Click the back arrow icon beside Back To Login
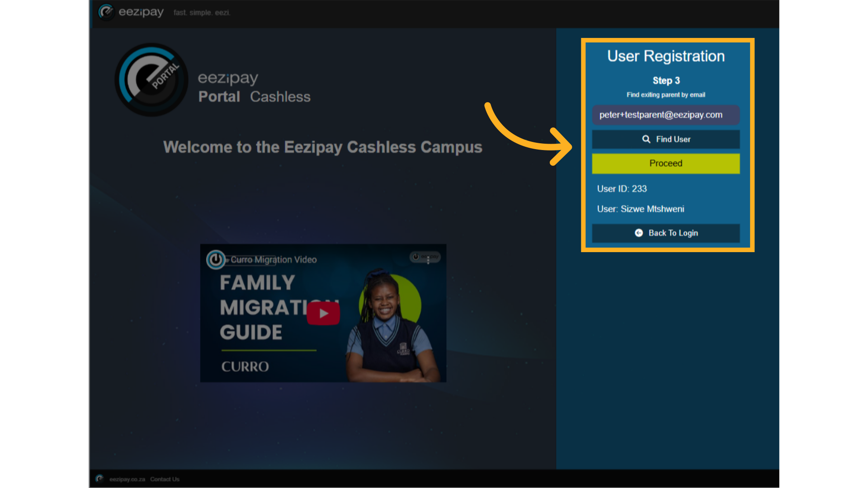 click(639, 233)
